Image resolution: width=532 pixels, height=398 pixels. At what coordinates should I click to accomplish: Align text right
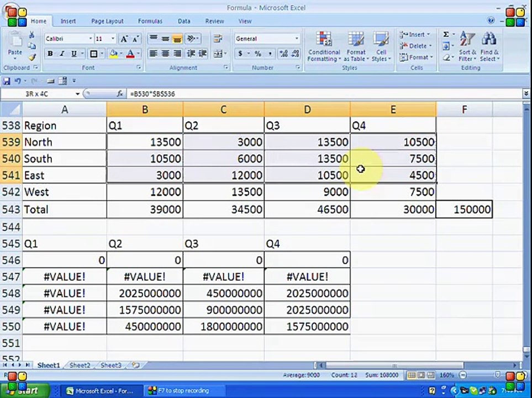[177, 53]
